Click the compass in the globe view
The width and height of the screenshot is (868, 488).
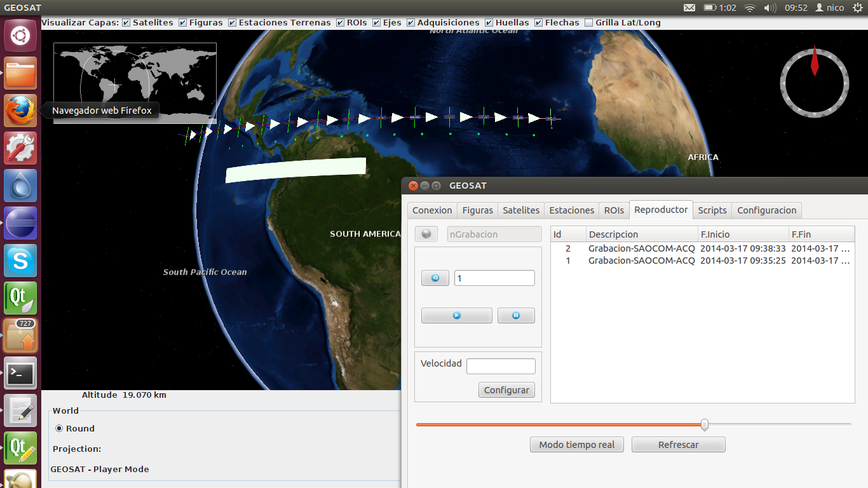click(x=814, y=83)
